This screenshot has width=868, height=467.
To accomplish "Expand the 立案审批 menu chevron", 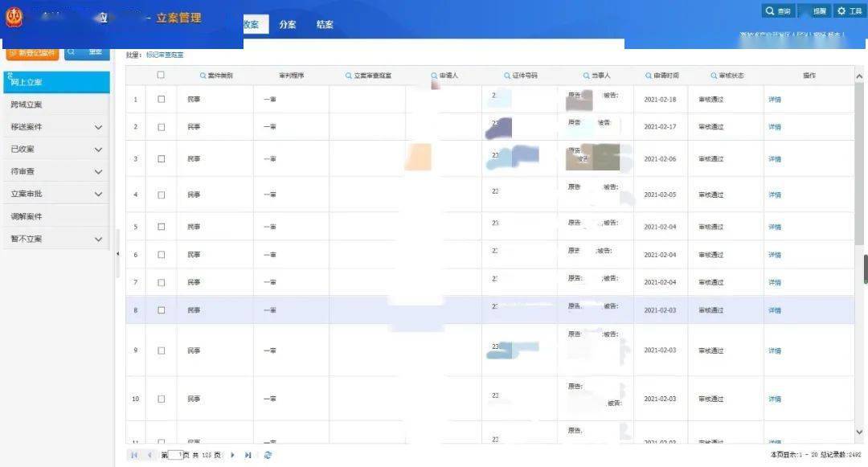I will click(x=98, y=195).
